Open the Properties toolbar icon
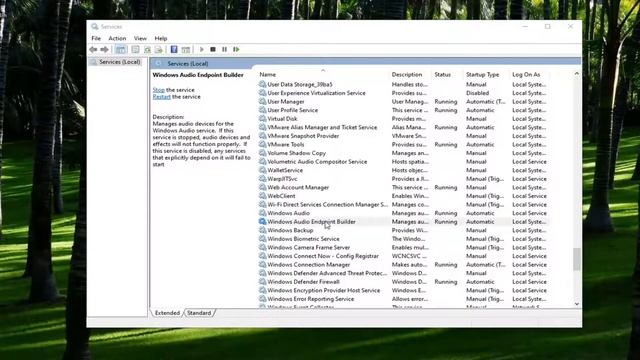Viewport: 640px width, 360px height. click(x=135, y=49)
